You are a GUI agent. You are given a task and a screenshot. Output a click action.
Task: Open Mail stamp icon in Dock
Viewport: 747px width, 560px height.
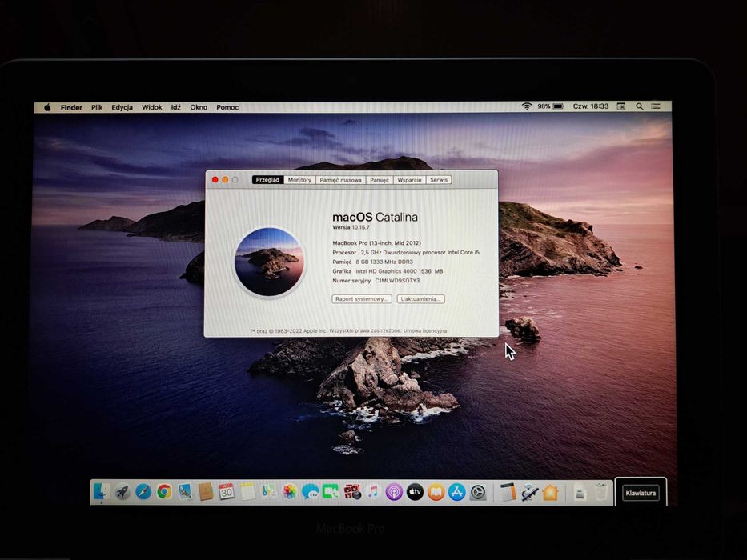click(x=185, y=492)
